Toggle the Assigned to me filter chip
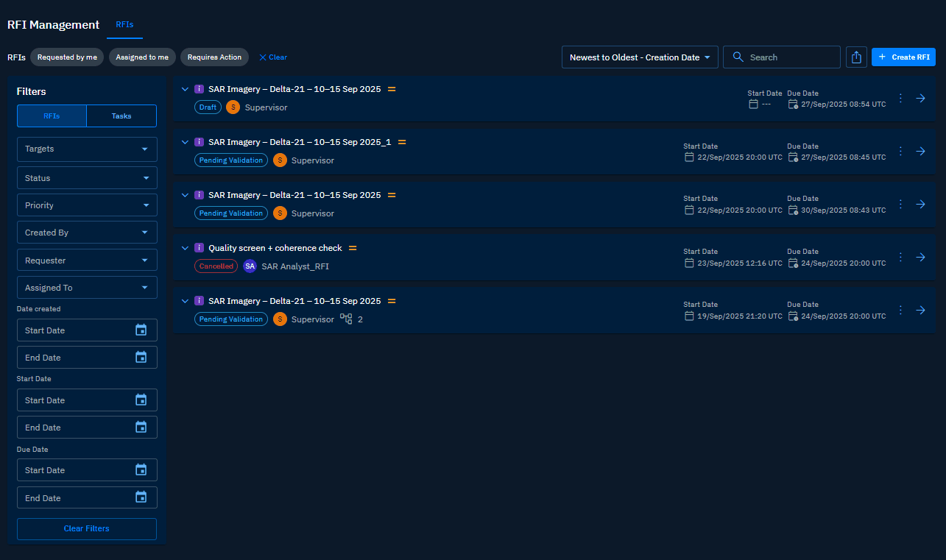 coord(142,57)
